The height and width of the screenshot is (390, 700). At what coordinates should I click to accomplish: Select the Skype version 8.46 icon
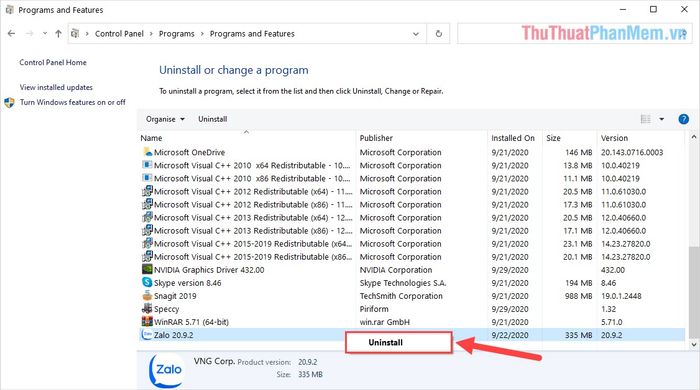click(x=147, y=282)
